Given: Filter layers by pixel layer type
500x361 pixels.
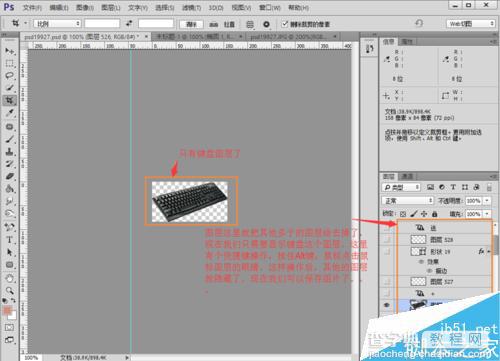Looking at the screenshot, I should pos(430,187).
